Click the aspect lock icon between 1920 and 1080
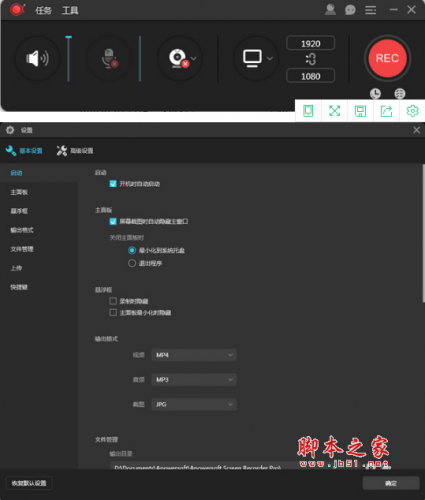The width and height of the screenshot is (425, 500). coord(311,59)
